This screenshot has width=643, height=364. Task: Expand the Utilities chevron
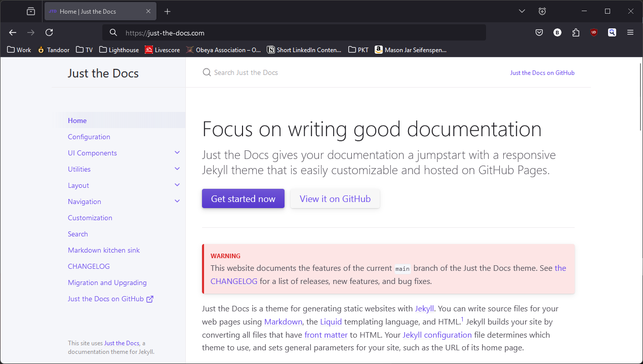(x=177, y=169)
